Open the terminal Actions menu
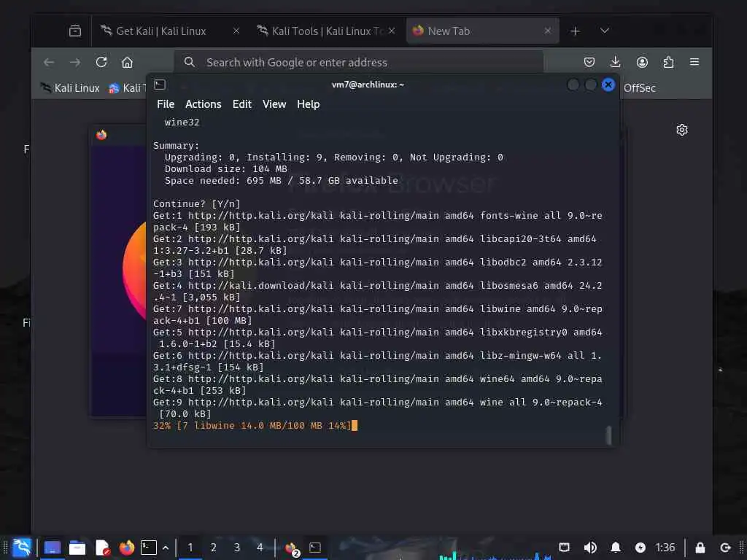This screenshot has width=747, height=560. coord(203,104)
